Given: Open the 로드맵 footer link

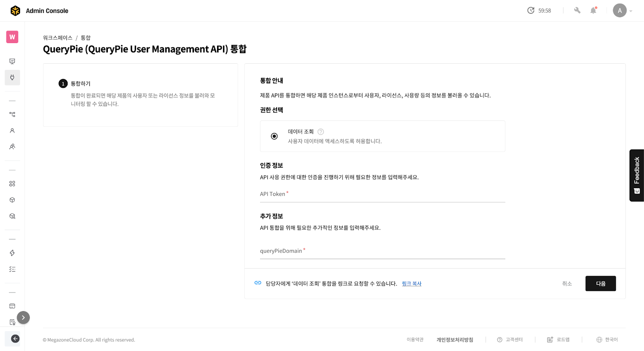Looking at the screenshot, I should pos(558,340).
